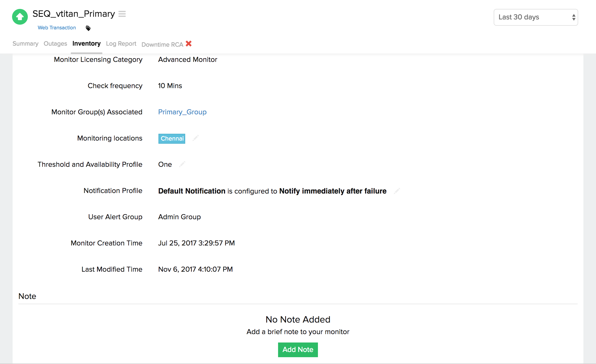Click the Web Transaction link
This screenshot has height=364, width=596.
tap(57, 28)
